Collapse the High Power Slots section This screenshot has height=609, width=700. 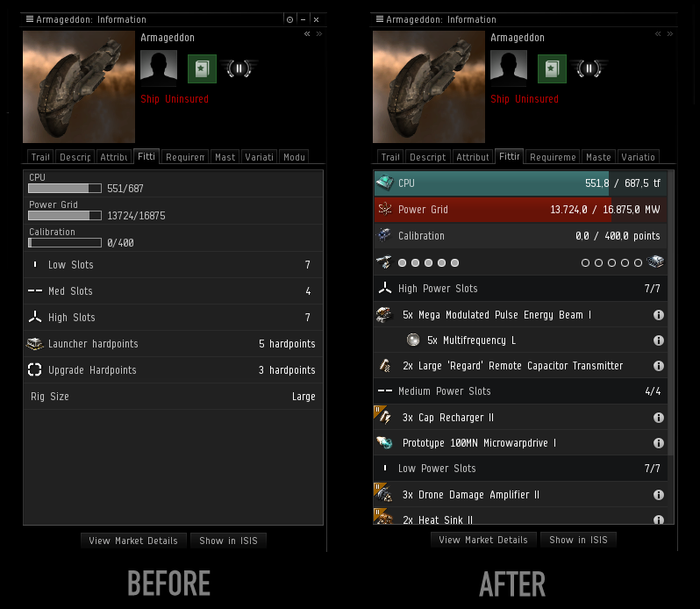(x=521, y=288)
